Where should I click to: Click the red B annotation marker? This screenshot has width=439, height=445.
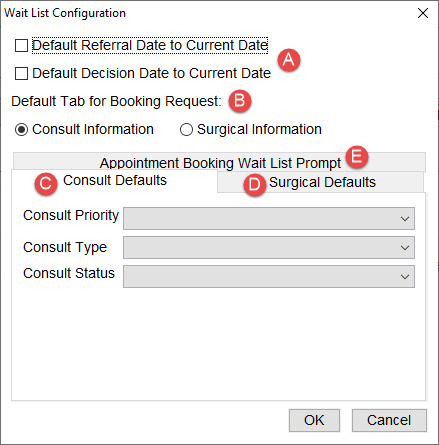(240, 101)
